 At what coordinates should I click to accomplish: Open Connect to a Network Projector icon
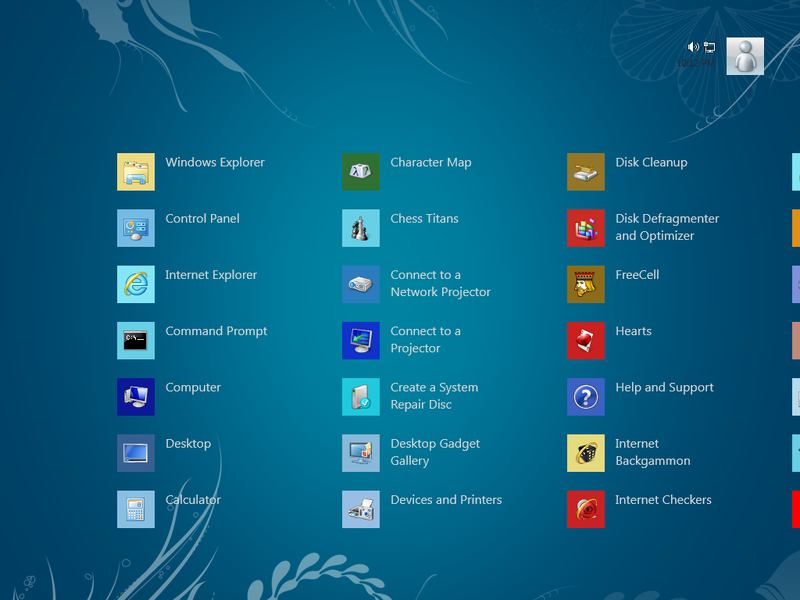(361, 284)
